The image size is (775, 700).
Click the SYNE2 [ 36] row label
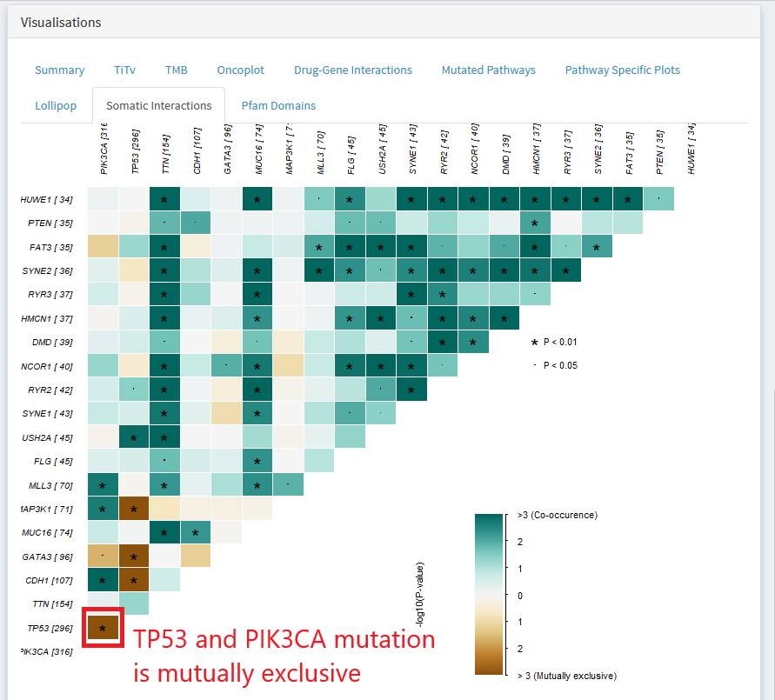coord(47,270)
